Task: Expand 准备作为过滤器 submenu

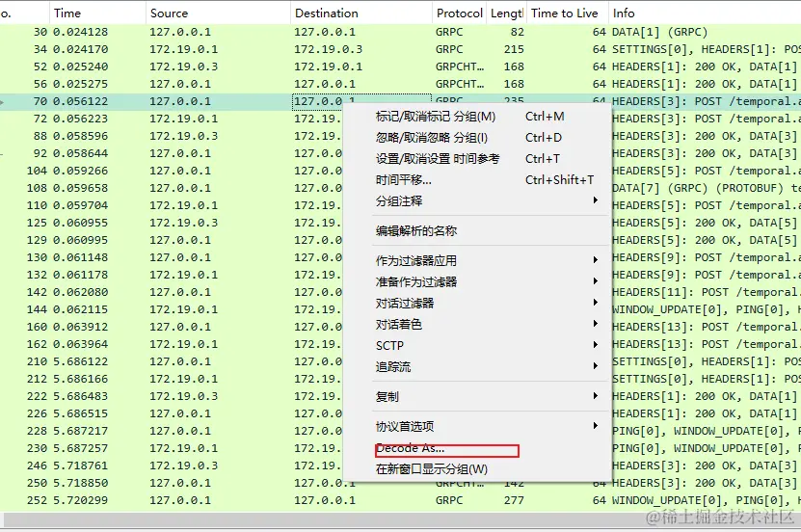Action: (x=477, y=281)
